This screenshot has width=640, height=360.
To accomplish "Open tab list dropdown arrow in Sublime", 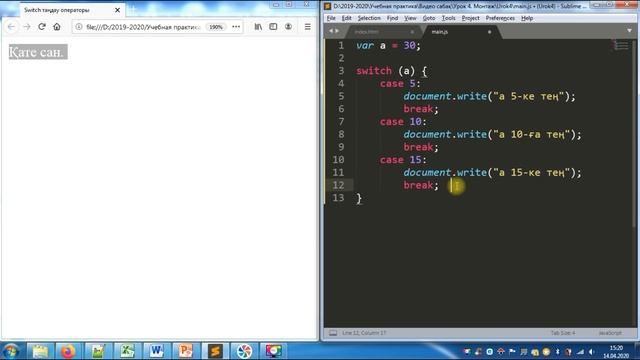I will coord(629,31).
